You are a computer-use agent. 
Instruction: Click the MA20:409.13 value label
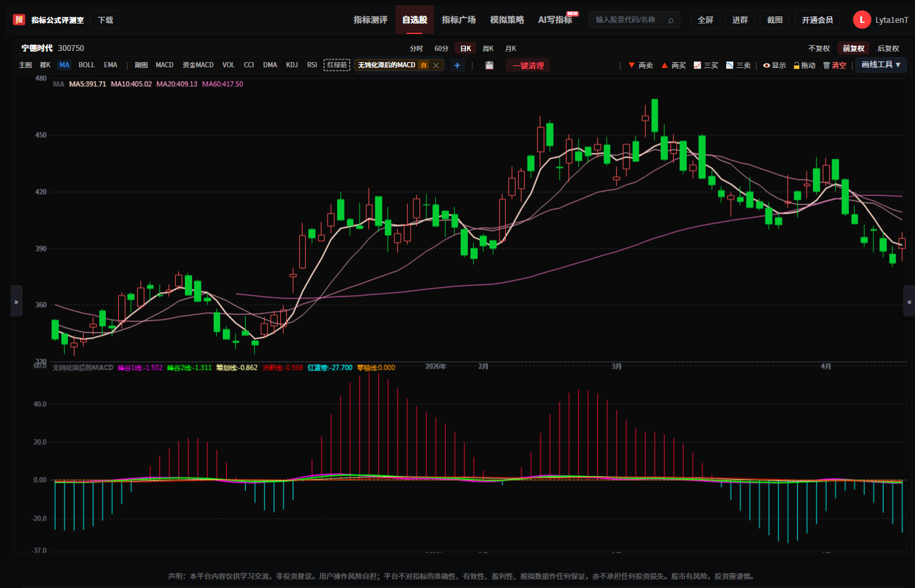[x=177, y=84]
